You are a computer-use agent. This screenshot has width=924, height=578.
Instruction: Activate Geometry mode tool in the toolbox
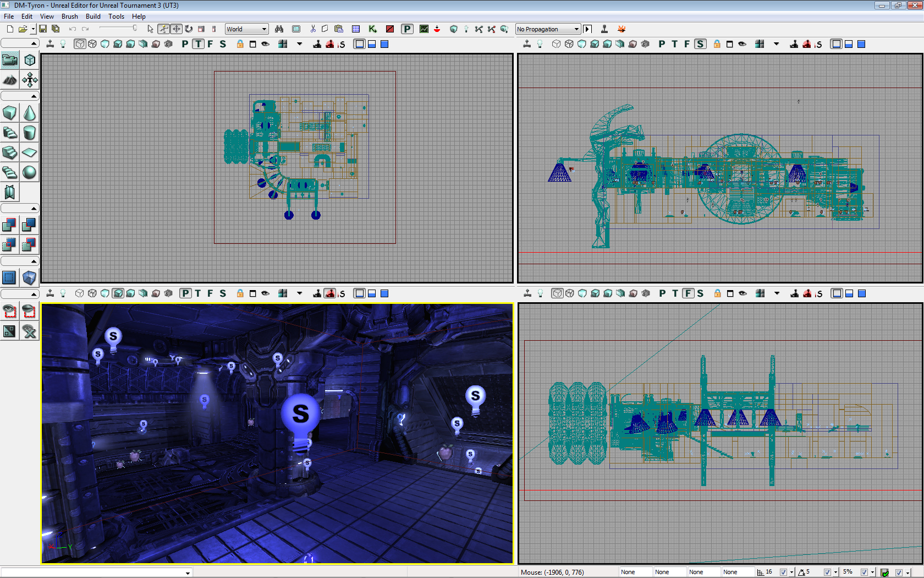point(30,60)
